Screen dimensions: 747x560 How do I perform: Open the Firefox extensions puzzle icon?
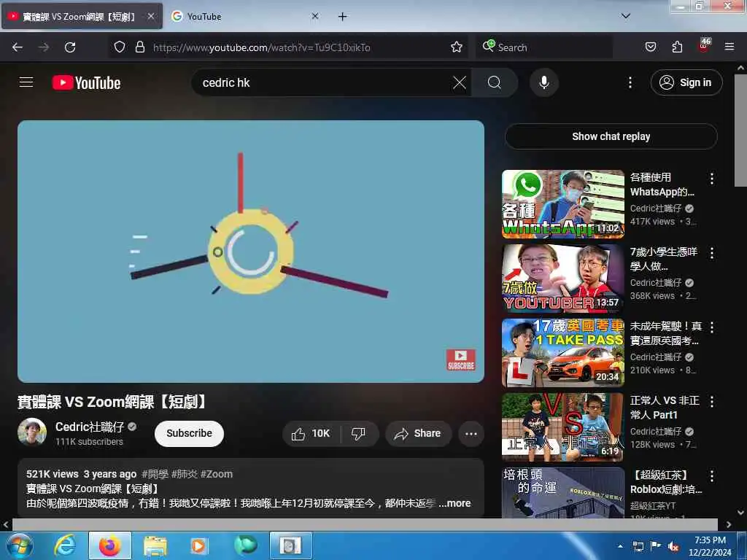pos(677,47)
